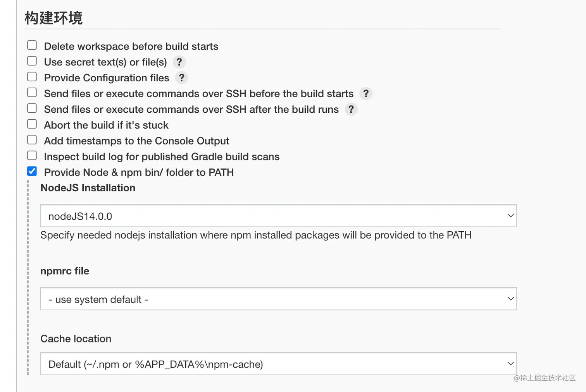
Task: Enable Add timestamps to the Console Output
Action: tap(32, 140)
